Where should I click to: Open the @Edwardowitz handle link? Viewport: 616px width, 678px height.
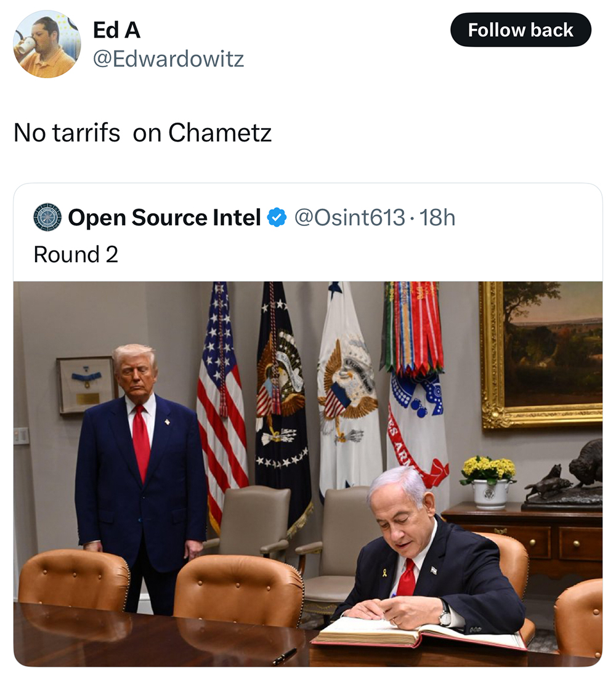point(168,59)
